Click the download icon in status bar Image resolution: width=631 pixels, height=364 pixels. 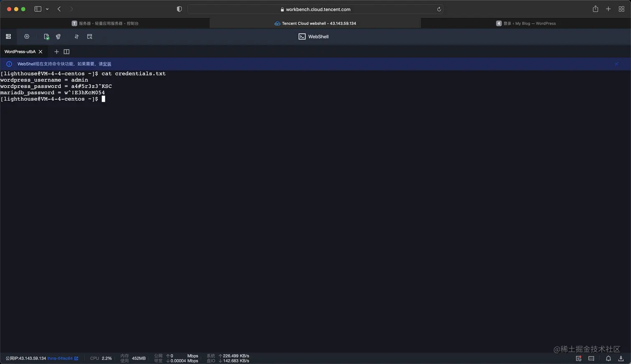(x=621, y=358)
